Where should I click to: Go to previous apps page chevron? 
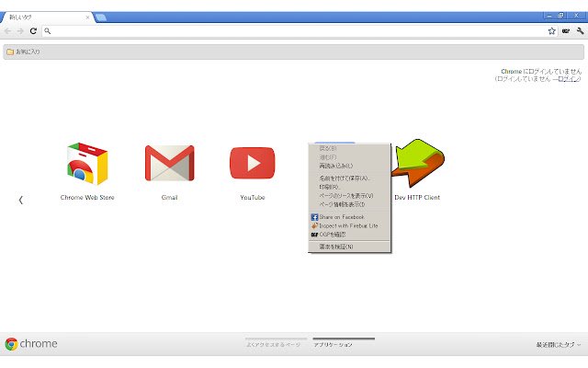(x=21, y=201)
